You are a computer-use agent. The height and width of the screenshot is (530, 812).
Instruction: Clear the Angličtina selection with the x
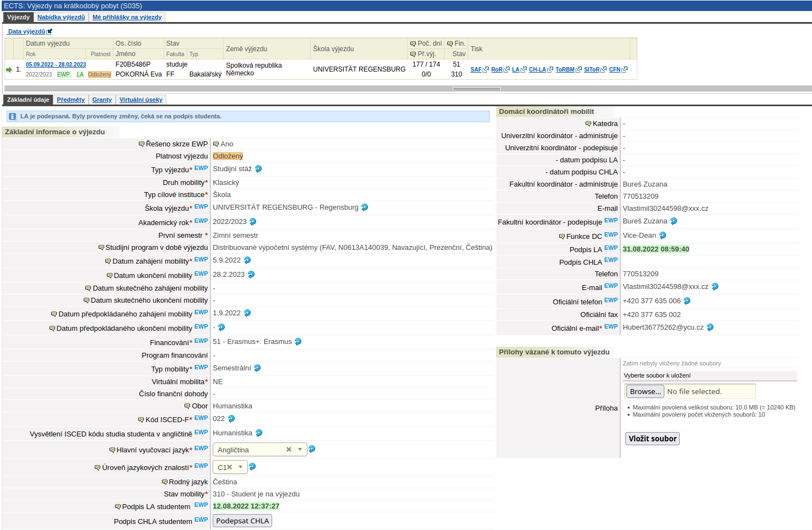coord(289,450)
